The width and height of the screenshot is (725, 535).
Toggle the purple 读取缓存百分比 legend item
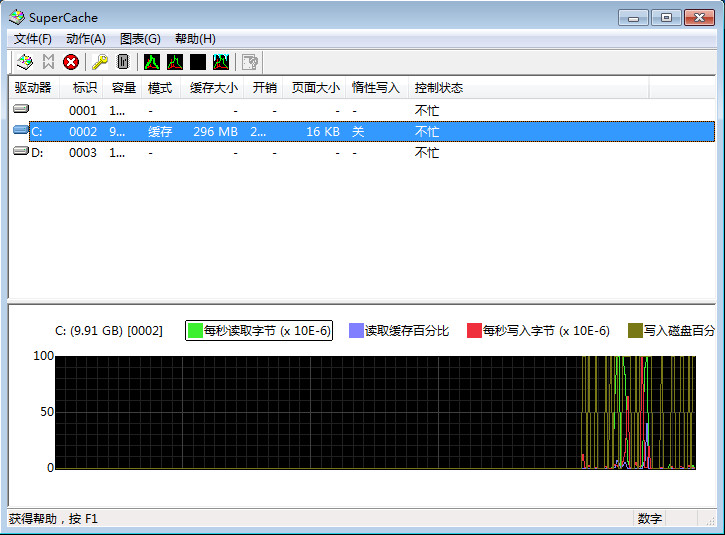pos(399,331)
